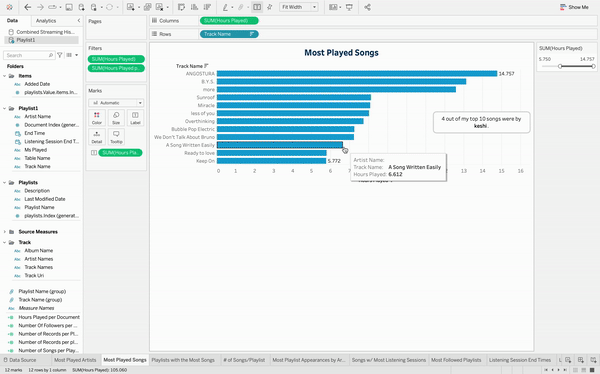Collapse the Items folder
The width and height of the screenshot is (600, 374).
coord(5,76)
